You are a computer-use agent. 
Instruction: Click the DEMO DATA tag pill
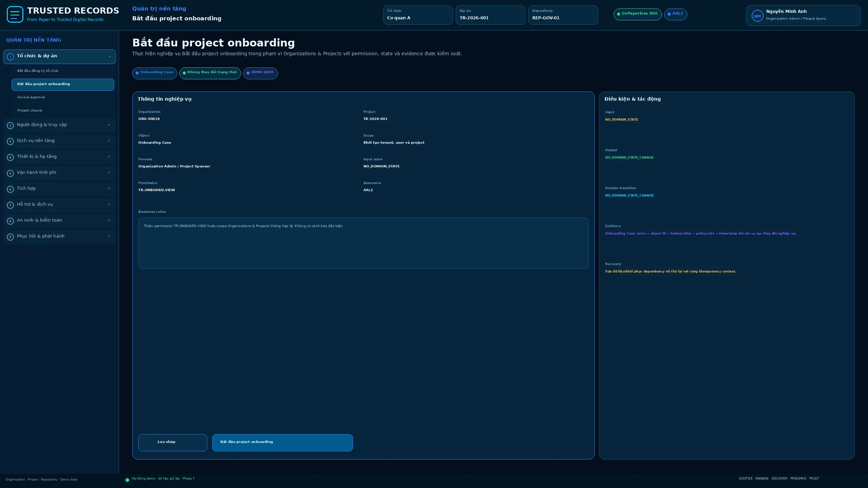point(260,73)
